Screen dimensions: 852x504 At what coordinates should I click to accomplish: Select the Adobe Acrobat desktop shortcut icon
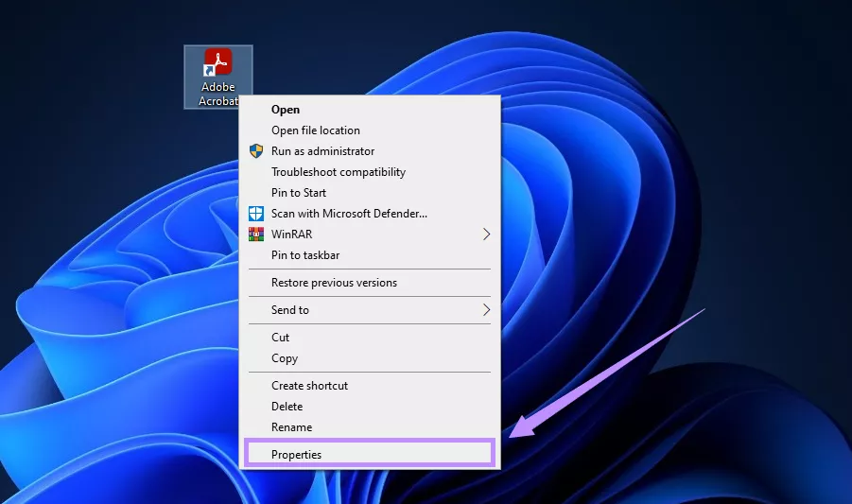(218, 62)
